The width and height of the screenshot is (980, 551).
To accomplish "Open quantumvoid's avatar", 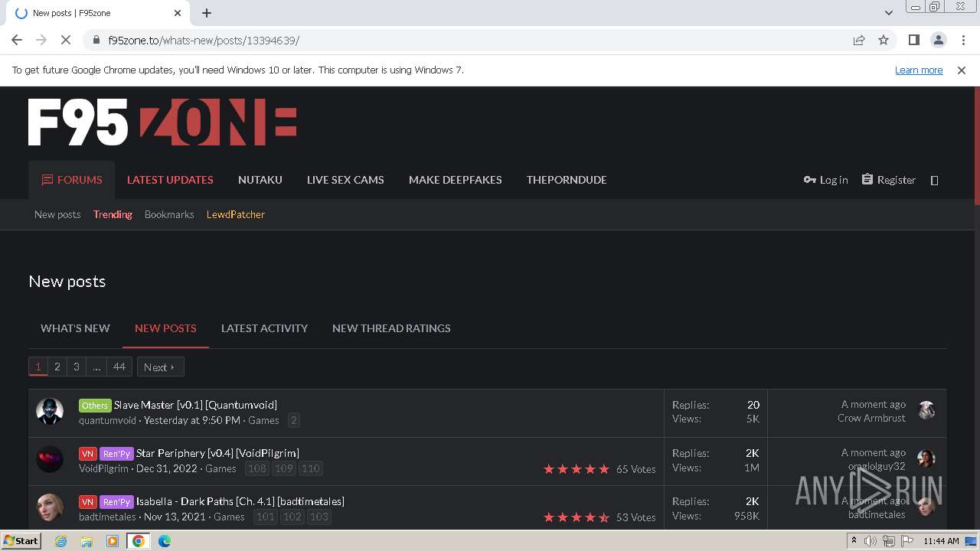I will pos(50,412).
